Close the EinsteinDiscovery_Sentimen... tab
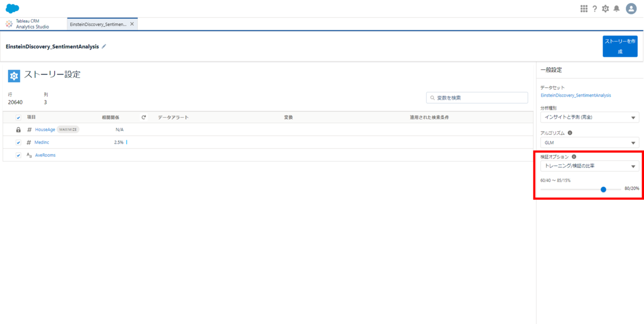 tap(132, 24)
